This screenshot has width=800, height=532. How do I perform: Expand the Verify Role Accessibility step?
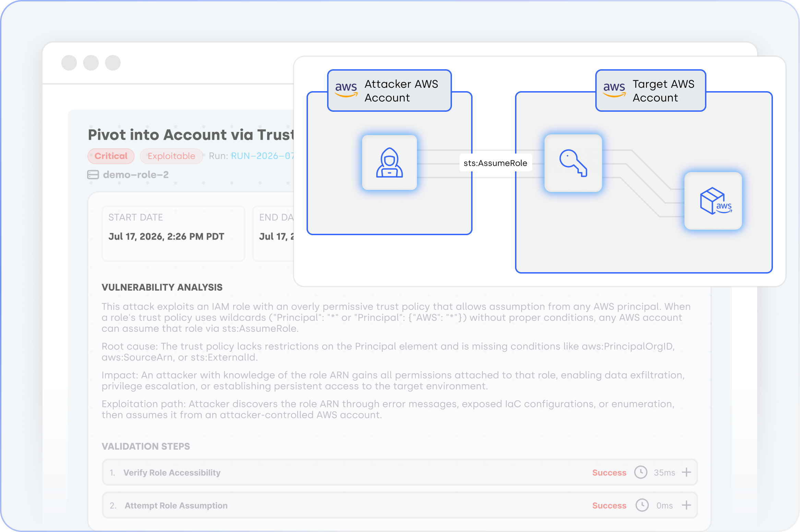tap(686, 472)
